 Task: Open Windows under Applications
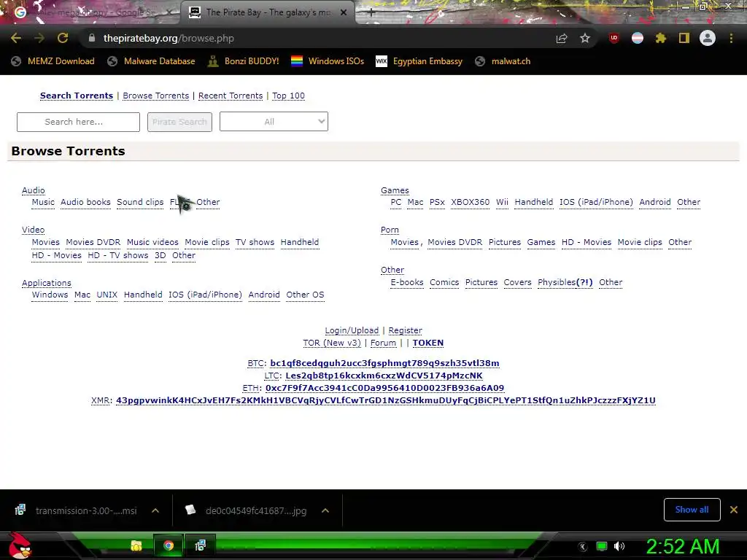50,295
